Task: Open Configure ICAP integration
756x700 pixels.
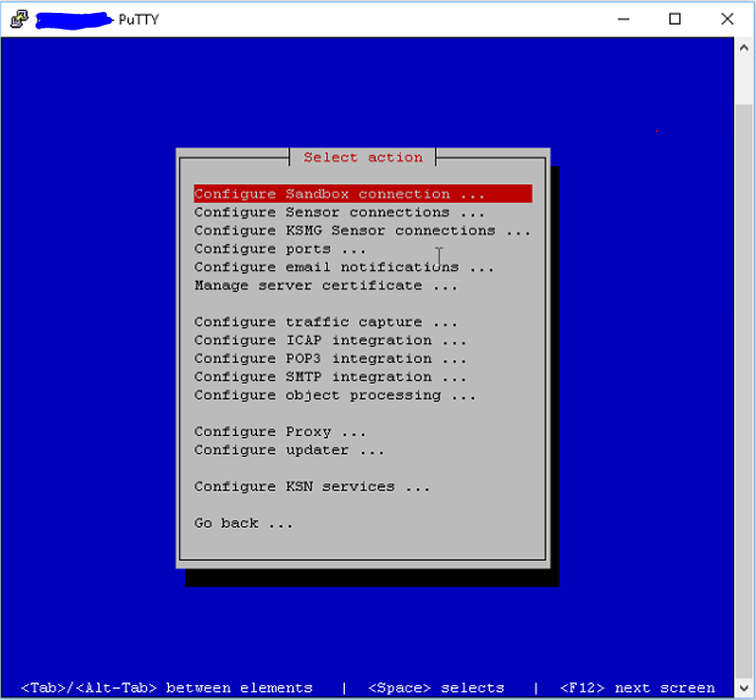Action: (x=330, y=340)
